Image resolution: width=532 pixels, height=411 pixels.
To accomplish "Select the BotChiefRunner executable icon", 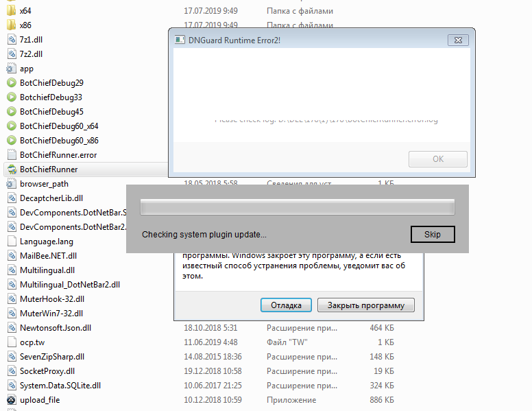I will (x=12, y=169).
